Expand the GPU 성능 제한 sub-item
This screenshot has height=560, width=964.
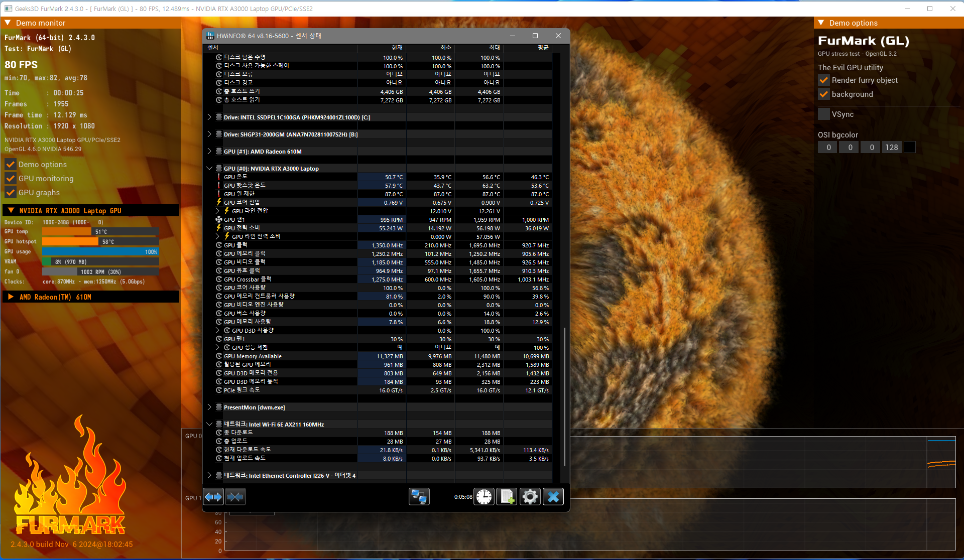(217, 348)
